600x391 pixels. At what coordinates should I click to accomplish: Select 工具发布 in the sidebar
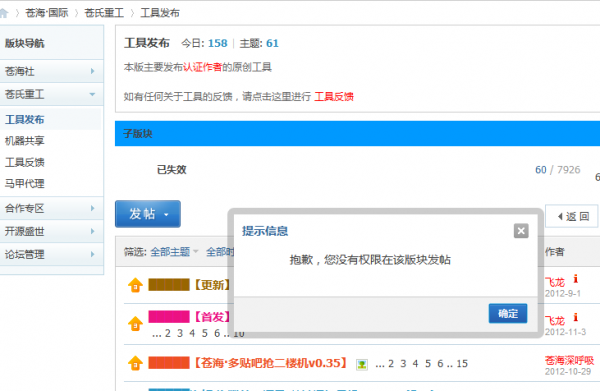point(24,119)
